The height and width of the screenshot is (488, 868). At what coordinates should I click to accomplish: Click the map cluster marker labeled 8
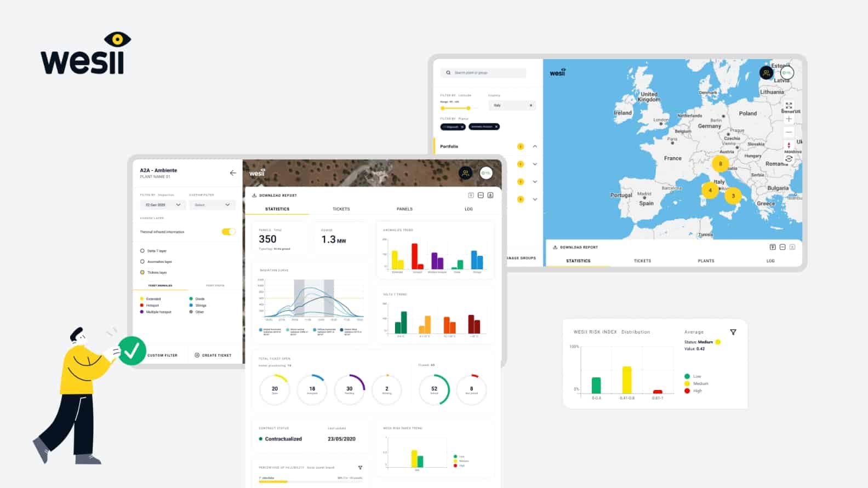(x=720, y=163)
